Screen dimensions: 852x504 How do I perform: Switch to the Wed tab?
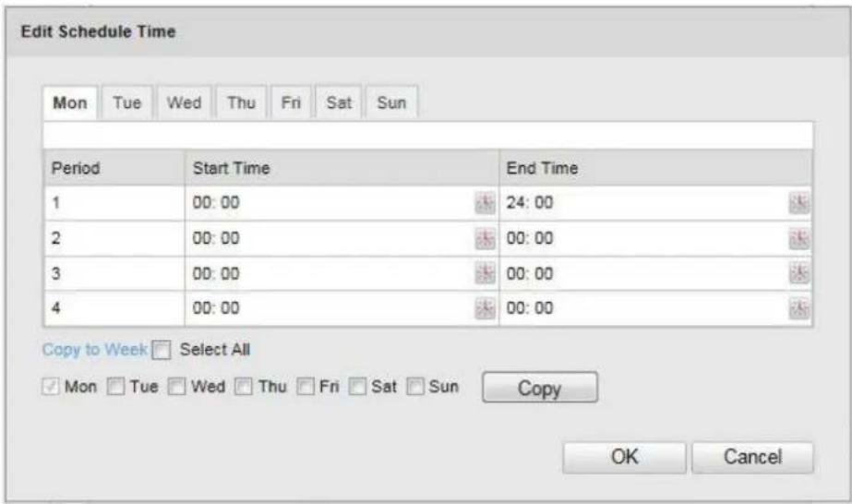pyautogui.click(x=185, y=102)
